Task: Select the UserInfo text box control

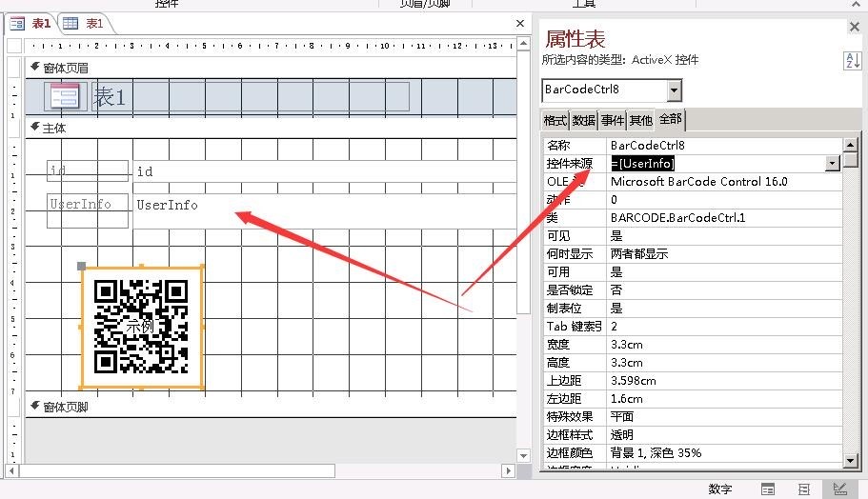Action: [x=324, y=210]
